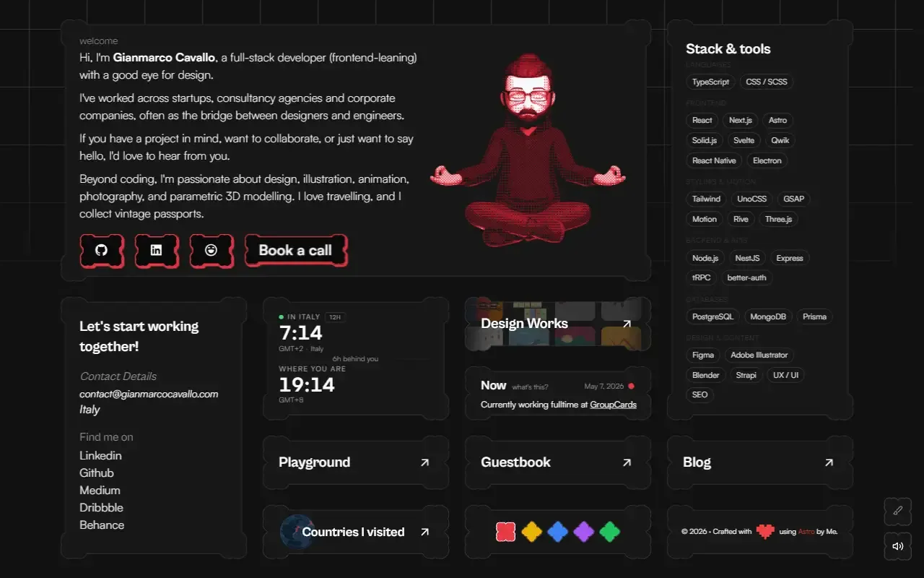
Task: Click the laughing face icon button
Action: click(212, 251)
